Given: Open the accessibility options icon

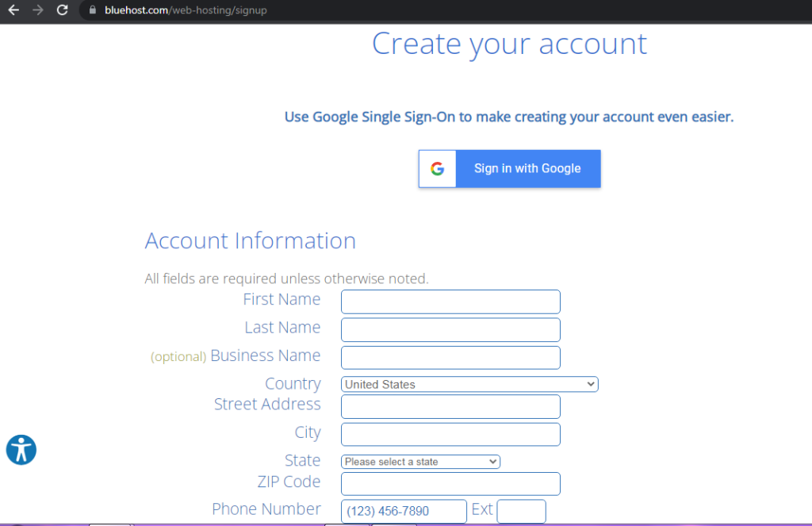Looking at the screenshot, I should pos(21,450).
